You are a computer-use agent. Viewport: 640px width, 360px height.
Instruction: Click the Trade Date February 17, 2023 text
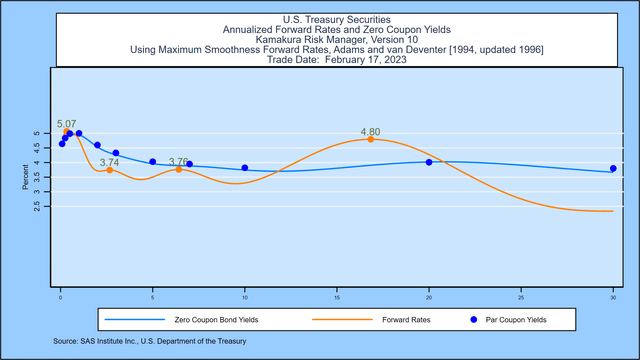(x=337, y=60)
